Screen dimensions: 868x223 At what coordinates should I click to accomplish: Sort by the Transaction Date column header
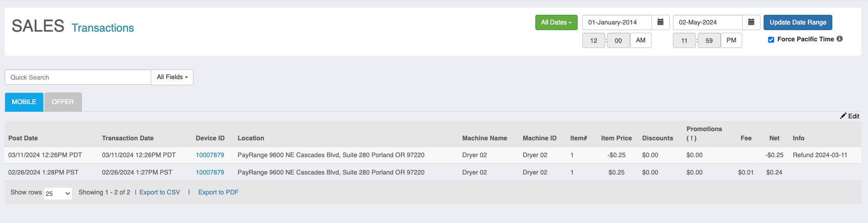(127, 138)
